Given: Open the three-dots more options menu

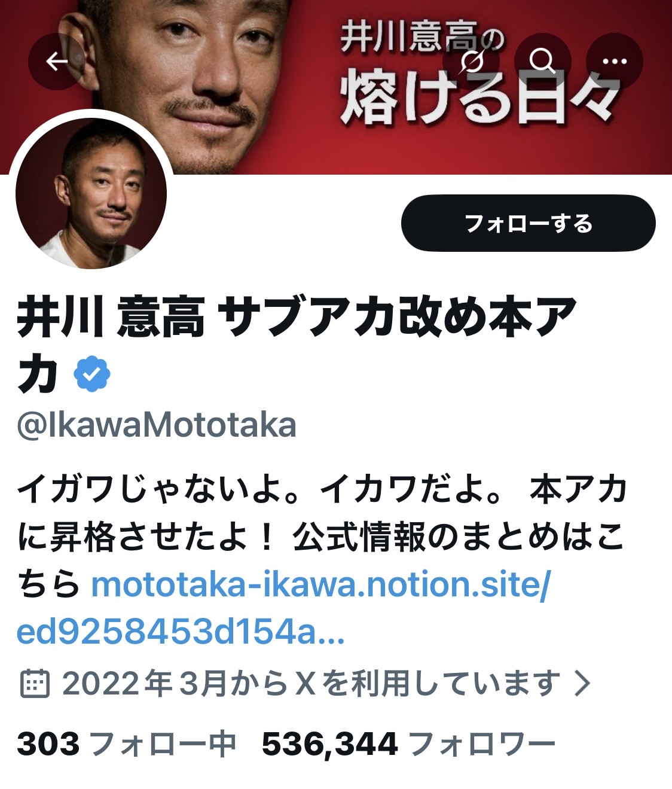Looking at the screenshot, I should [x=615, y=61].
